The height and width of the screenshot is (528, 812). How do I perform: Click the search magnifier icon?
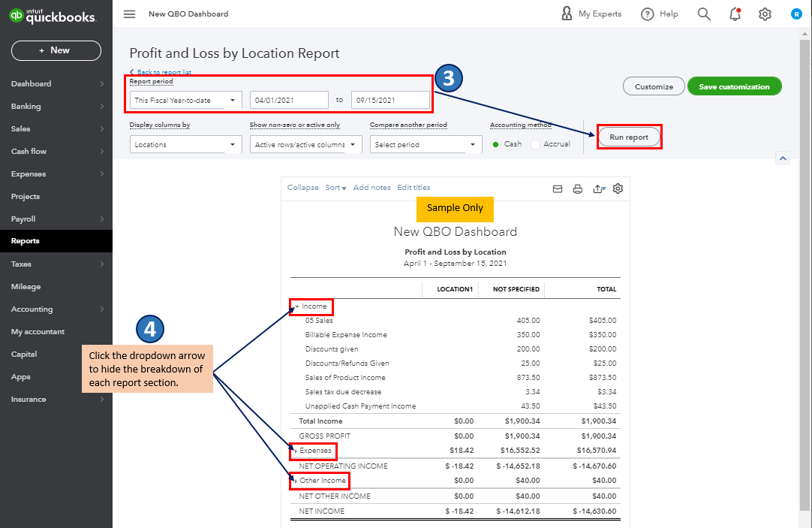[x=704, y=14]
